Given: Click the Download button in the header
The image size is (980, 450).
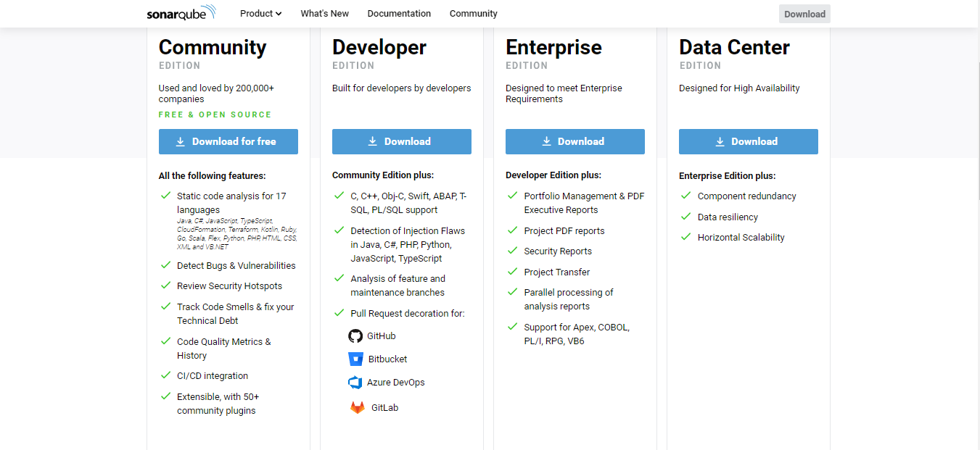Looking at the screenshot, I should coord(804,14).
